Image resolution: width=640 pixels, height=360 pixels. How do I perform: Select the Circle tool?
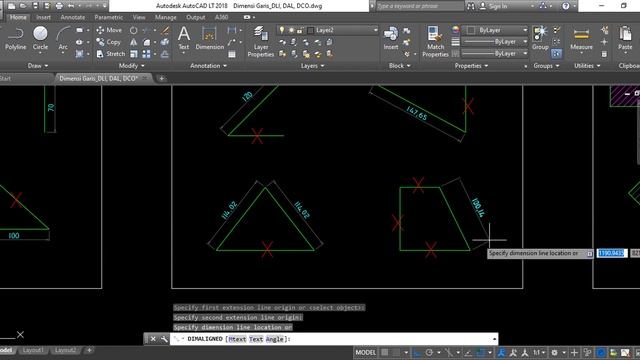coord(40,38)
